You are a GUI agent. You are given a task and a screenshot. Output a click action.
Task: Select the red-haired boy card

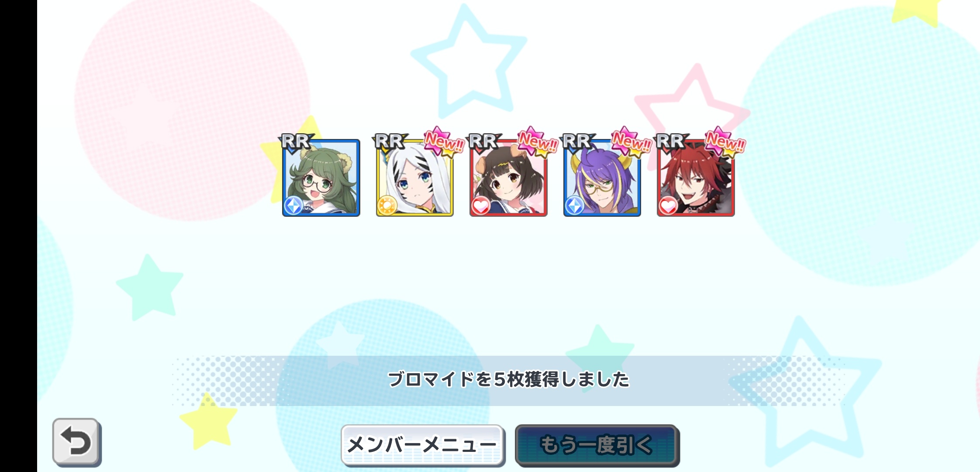click(x=696, y=178)
